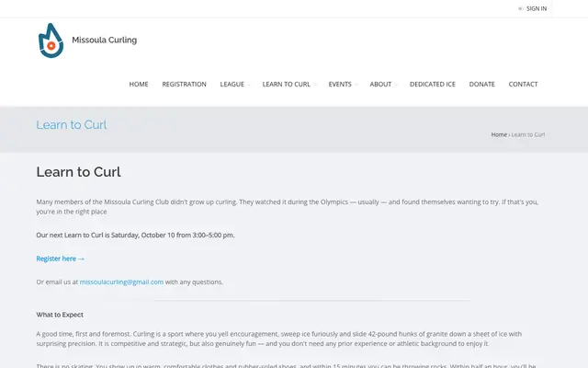Expand the ABOUT dropdown arrow
This screenshot has width=588, height=368.
(396, 85)
